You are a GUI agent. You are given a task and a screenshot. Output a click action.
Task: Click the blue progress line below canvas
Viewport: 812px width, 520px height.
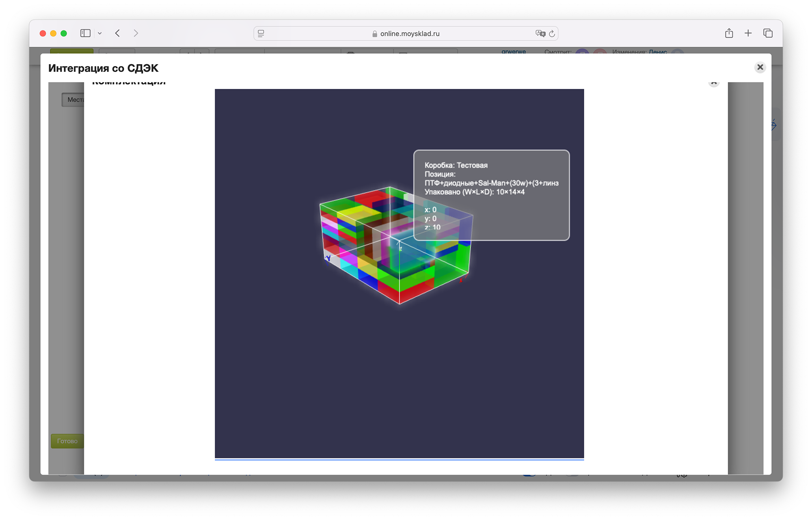(399, 460)
